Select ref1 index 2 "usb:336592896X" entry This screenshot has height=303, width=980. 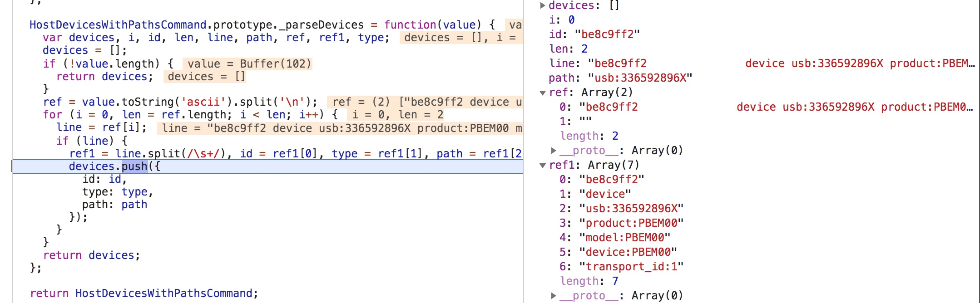click(621, 209)
